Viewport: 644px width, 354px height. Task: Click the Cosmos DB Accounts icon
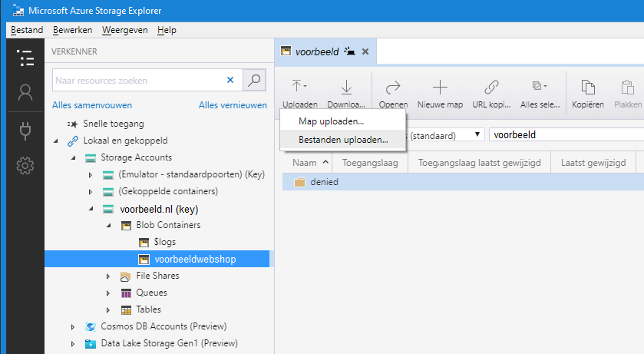click(x=91, y=327)
